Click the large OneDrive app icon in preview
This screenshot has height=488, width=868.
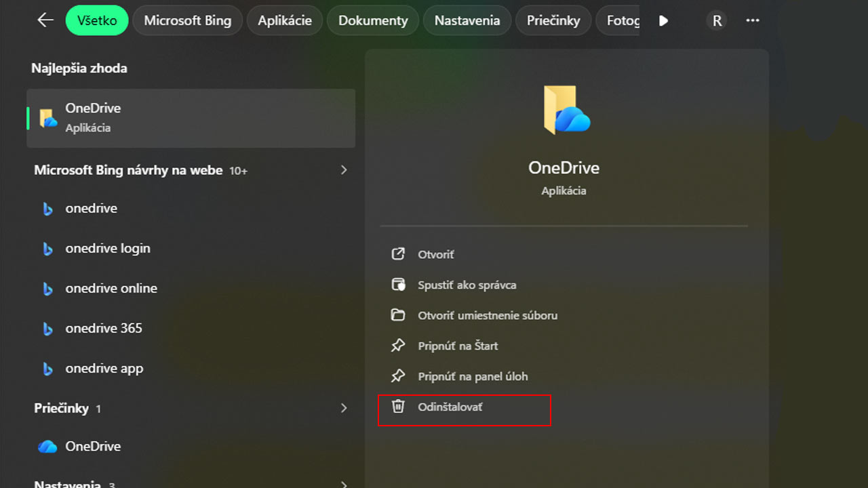567,110
